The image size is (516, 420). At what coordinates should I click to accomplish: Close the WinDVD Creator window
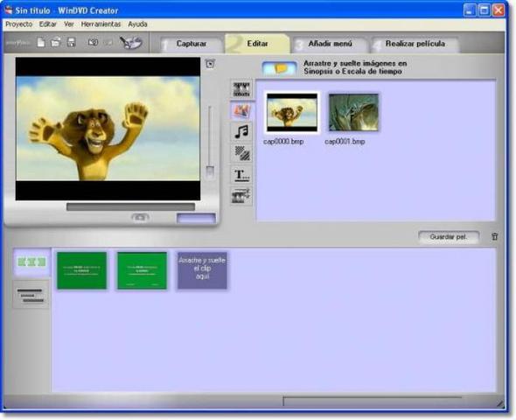pos(499,10)
